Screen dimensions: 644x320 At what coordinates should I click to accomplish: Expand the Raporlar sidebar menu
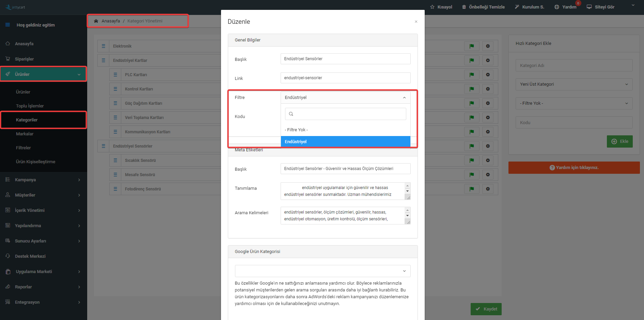pyautogui.click(x=44, y=287)
